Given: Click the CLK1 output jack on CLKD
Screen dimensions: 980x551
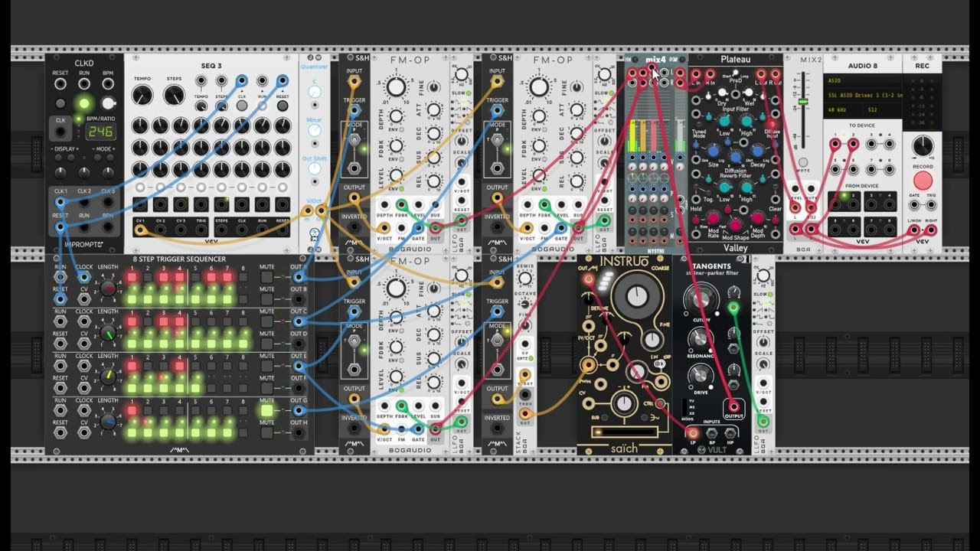Looking at the screenshot, I should (x=60, y=202).
